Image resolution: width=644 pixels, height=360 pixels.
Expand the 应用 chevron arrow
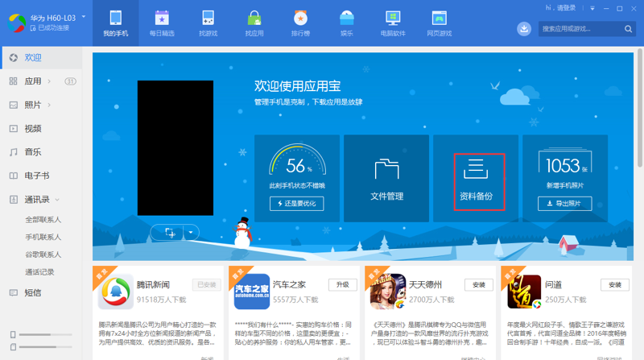(49, 81)
